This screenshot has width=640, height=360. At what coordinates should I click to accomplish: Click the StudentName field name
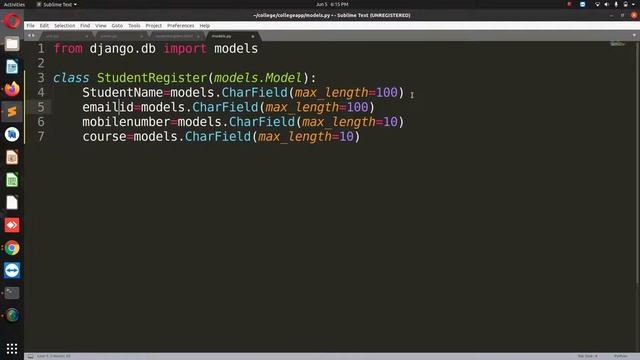[122, 93]
